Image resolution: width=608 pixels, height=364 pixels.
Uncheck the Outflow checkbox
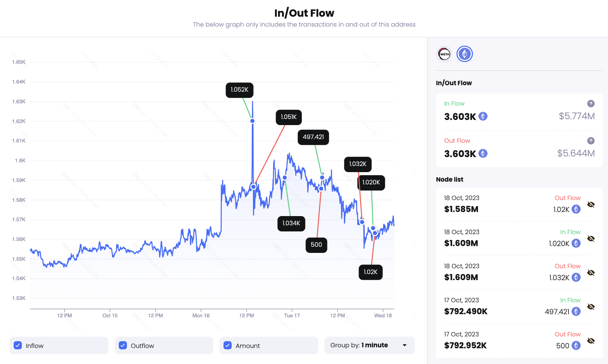(122, 345)
